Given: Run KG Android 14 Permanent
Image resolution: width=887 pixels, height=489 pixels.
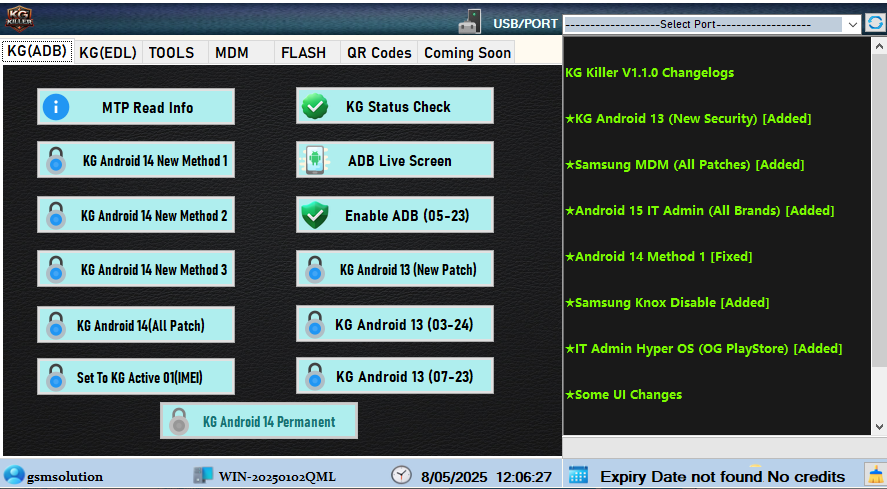Looking at the screenshot, I should 259,421.
